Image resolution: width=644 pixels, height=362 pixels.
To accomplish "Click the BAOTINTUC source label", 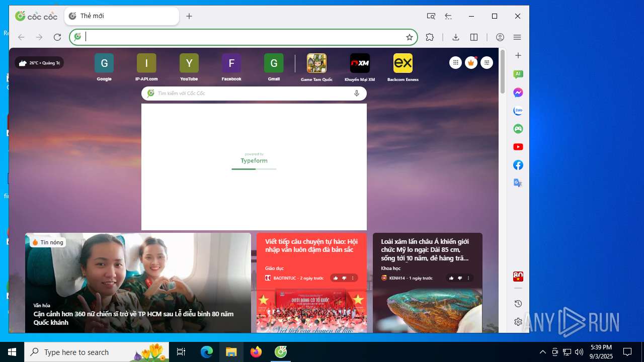I will pos(285,278).
